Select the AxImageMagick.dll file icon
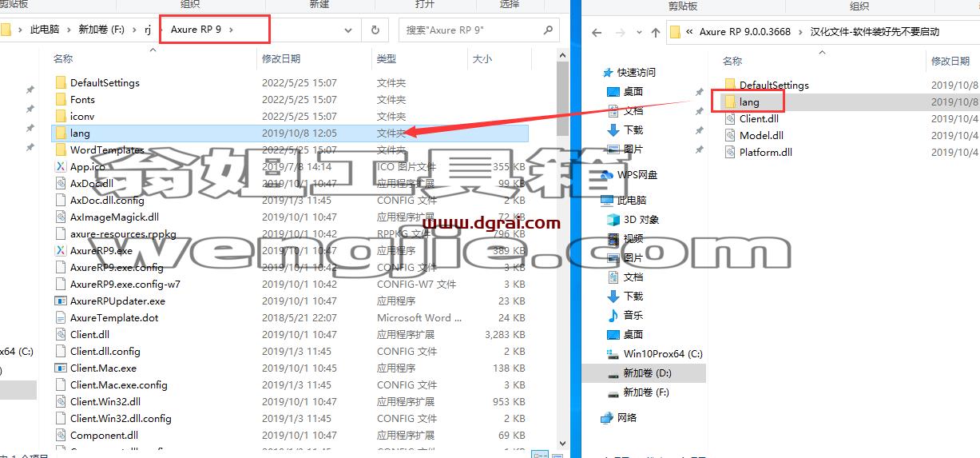980x458 pixels. (61, 217)
